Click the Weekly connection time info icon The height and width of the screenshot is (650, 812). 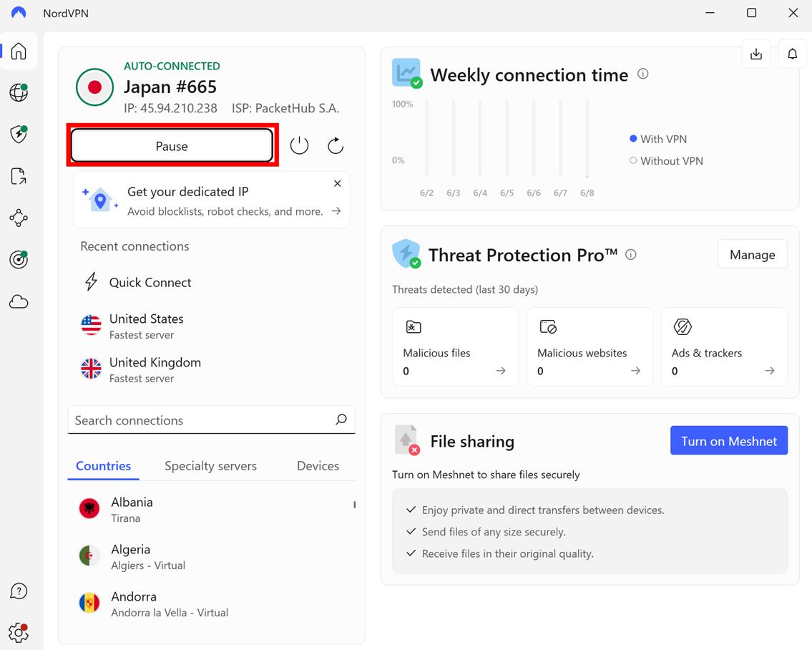click(x=642, y=74)
